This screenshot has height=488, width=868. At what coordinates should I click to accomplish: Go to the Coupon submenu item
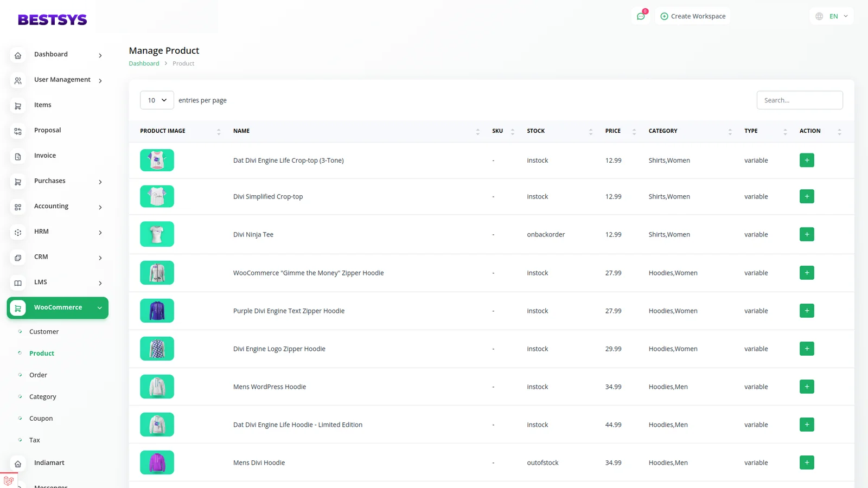pyautogui.click(x=41, y=419)
